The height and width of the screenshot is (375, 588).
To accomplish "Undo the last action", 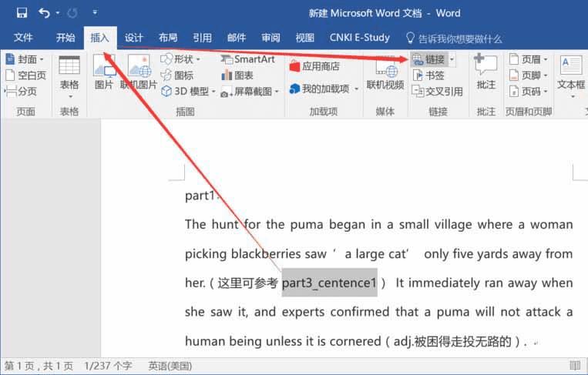I will [44, 13].
